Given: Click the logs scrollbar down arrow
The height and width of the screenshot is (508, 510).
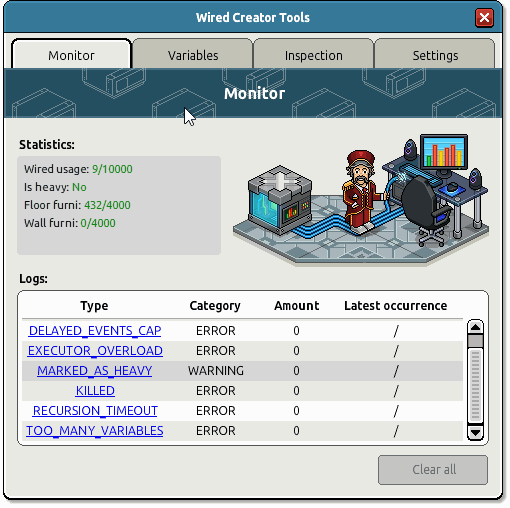Looking at the screenshot, I should point(475,433).
